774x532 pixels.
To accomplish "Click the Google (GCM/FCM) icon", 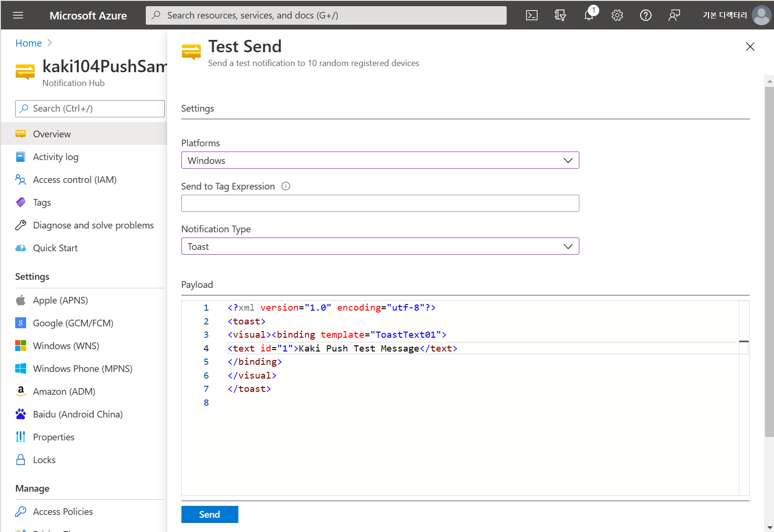I will click(x=20, y=323).
